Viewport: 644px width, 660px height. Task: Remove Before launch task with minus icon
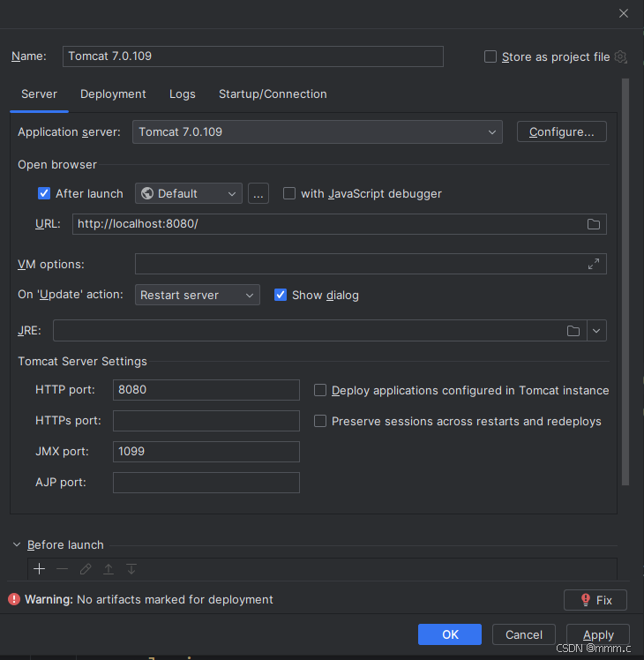(x=63, y=569)
